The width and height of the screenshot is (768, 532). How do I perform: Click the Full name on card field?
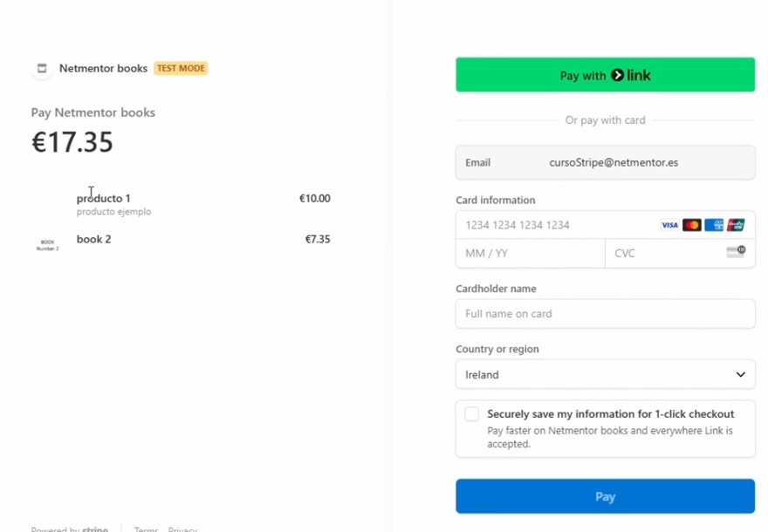tap(605, 313)
